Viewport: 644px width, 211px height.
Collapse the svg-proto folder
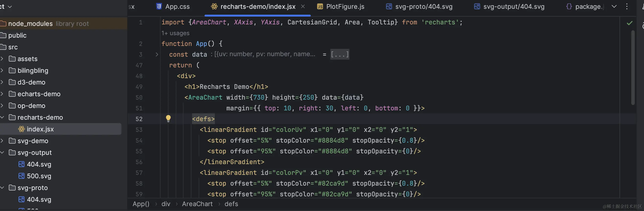tap(2, 188)
